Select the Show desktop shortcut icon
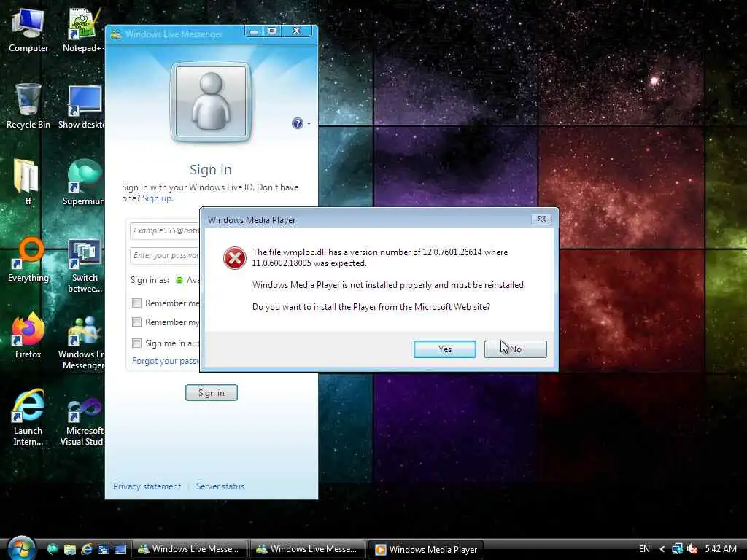The width and height of the screenshot is (747, 560). 82,106
